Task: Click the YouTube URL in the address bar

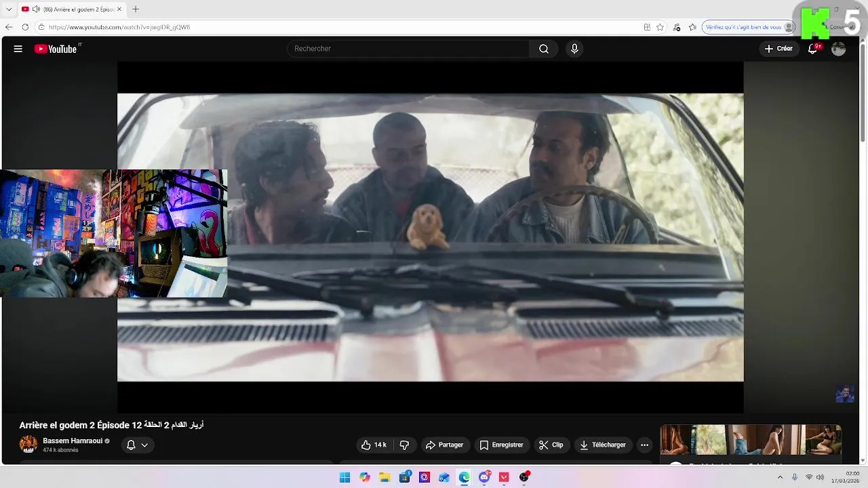Action: coord(119,27)
